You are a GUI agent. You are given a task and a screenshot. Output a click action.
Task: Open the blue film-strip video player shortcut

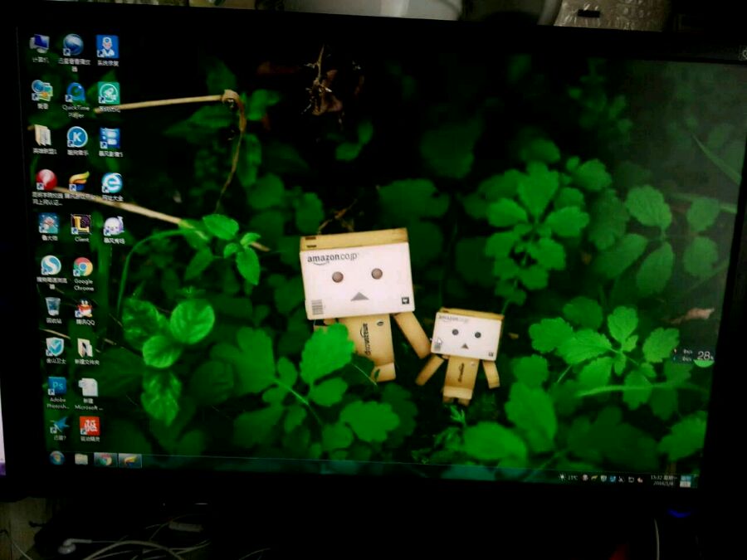pyautogui.click(x=110, y=142)
